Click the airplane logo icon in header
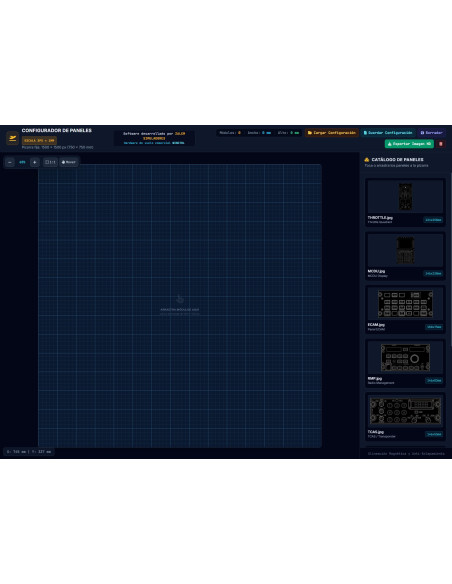 (12, 139)
